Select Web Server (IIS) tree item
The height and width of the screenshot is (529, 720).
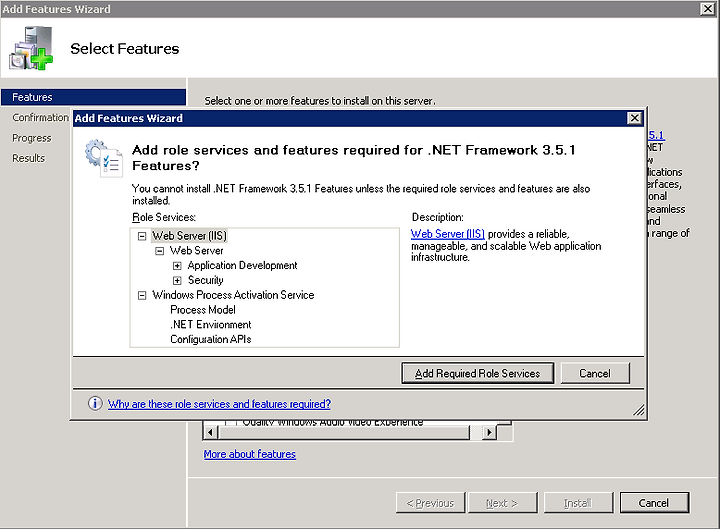[189, 236]
